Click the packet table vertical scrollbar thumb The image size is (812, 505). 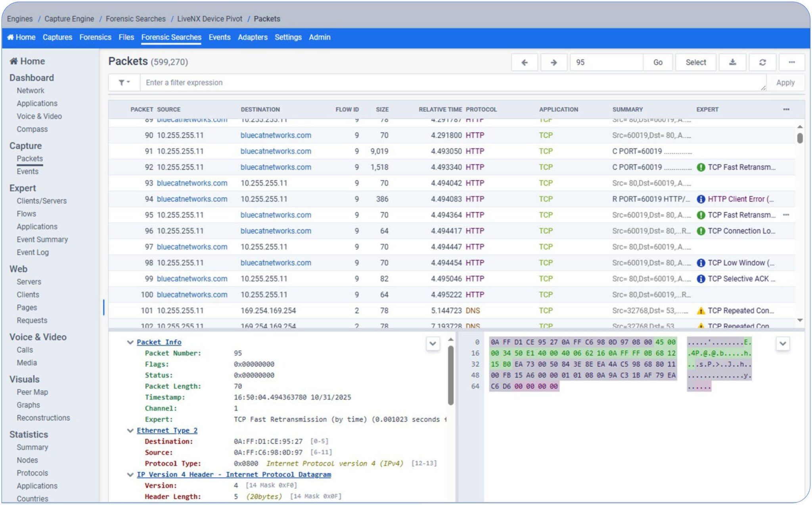coord(800,138)
